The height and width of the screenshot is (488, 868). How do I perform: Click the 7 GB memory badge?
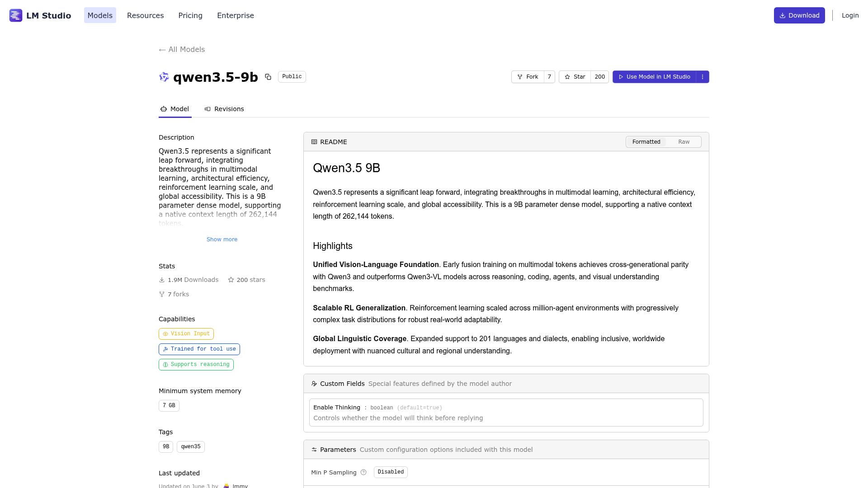click(169, 406)
